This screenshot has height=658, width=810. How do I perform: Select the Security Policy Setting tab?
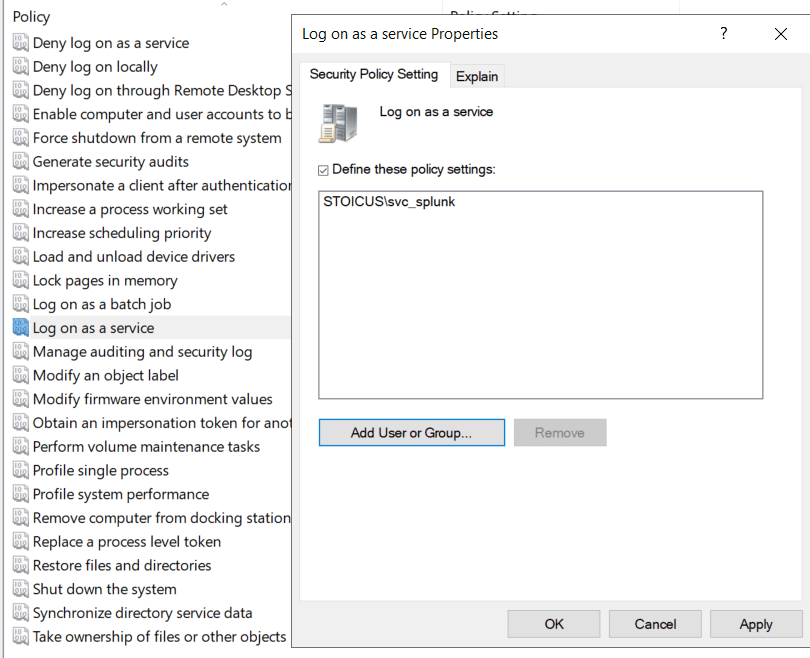pos(373,75)
